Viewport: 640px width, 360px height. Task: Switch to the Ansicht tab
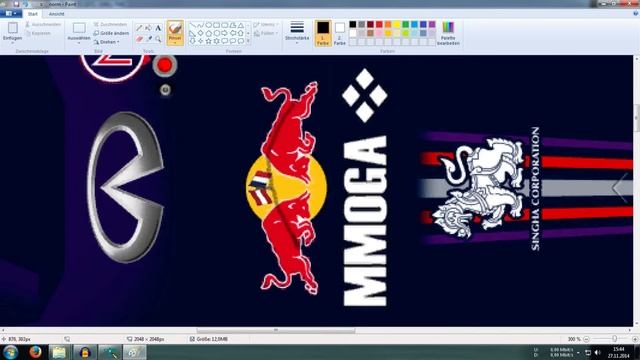[56, 14]
